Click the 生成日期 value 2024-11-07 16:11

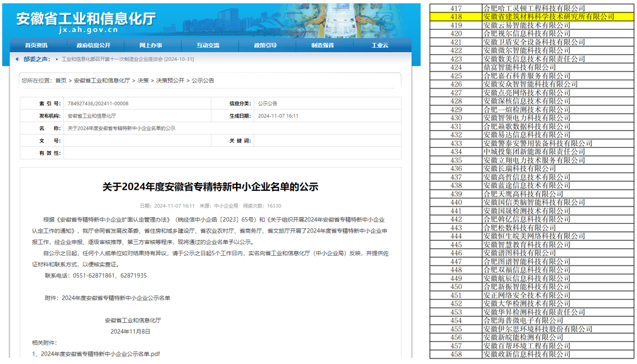pyautogui.click(x=278, y=116)
